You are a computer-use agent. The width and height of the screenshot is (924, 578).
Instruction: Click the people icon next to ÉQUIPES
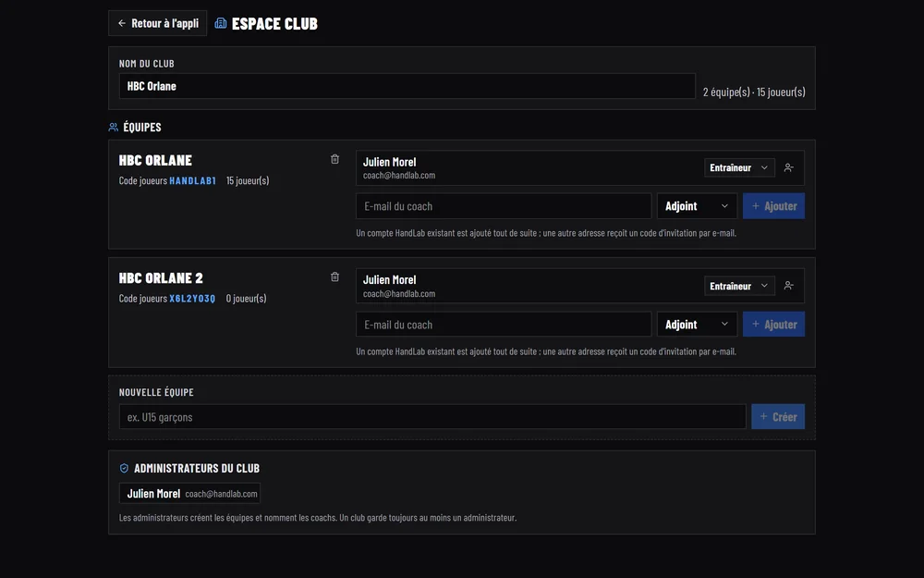pos(114,127)
